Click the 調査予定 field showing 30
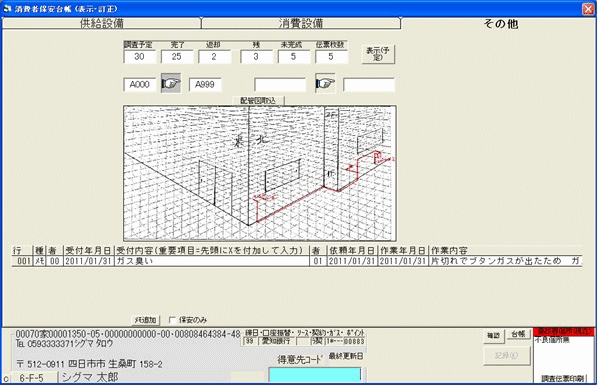Viewport: 598px width, 386px height. click(x=140, y=57)
